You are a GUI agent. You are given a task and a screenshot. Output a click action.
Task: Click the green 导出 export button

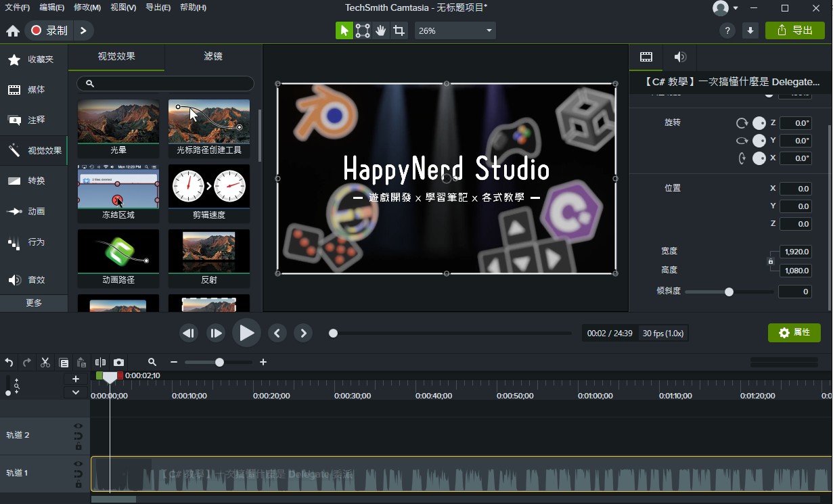[x=794, y=30]
